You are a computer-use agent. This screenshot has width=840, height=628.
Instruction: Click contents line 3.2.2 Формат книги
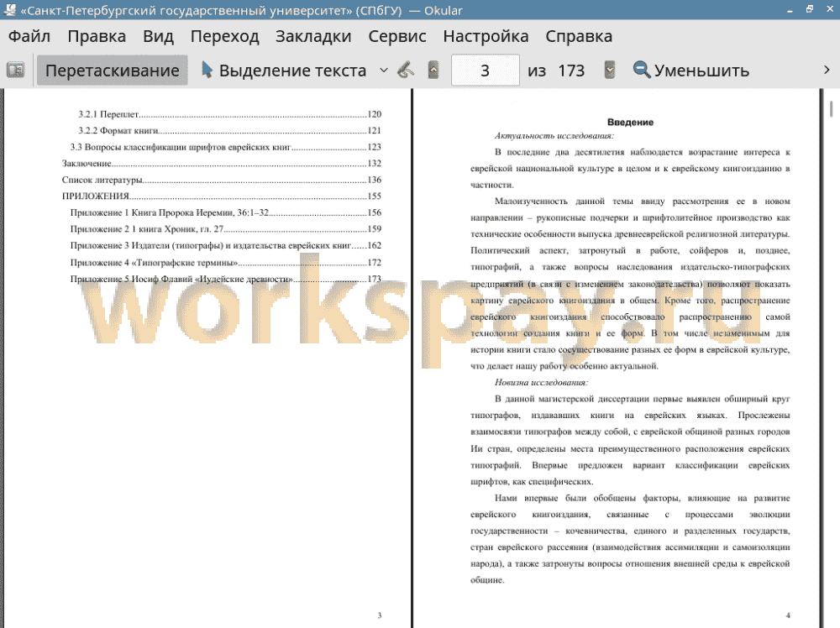(x=230, y=131)
